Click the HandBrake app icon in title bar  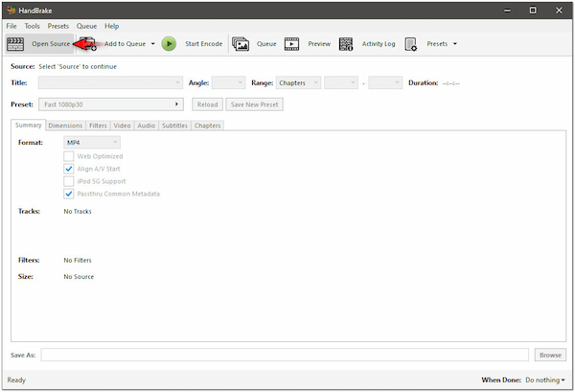pyautogui.click(x=11, y=10)
